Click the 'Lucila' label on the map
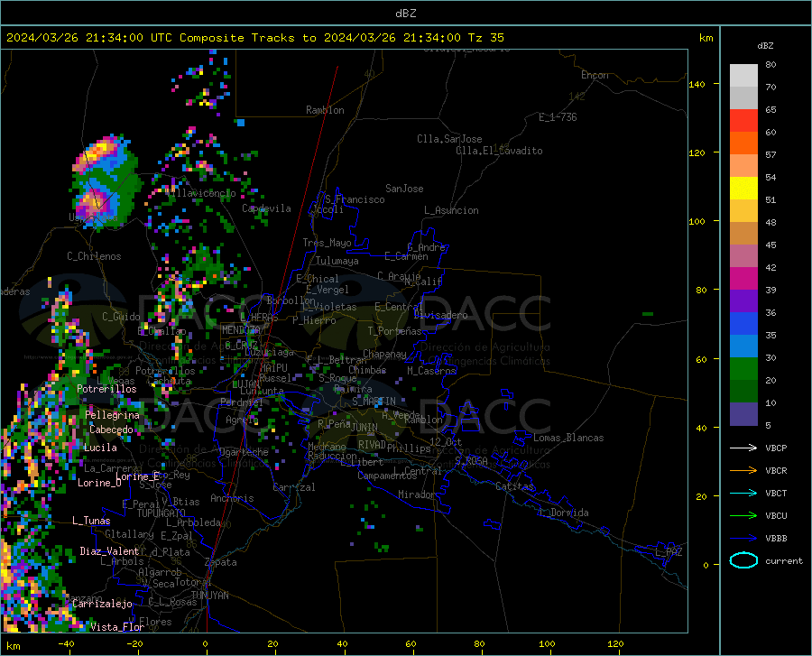Image resolution: width=812 pixels, height=656 pixels. 100,448
